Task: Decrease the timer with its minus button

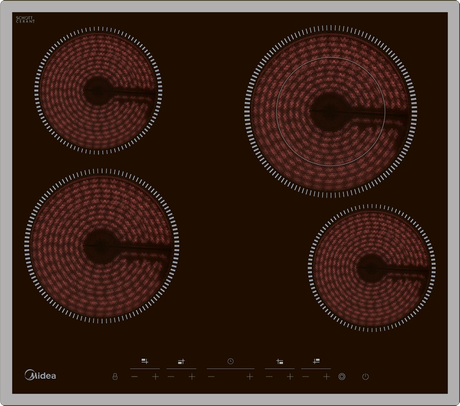Action: [211, 377]
